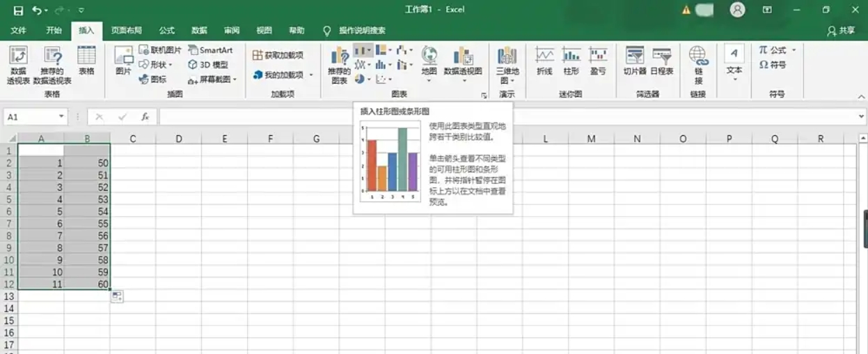This screenshot has height=354, width=868.
Task: Insert a PivotTable (数据透视表)
Action: click(18, 66)
